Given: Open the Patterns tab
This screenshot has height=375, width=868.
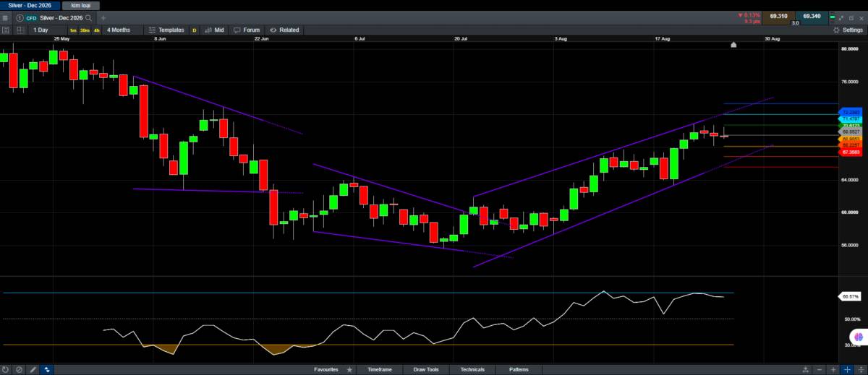Looking at the screenshot, I should pyautogui.click(x=519, y=369).
